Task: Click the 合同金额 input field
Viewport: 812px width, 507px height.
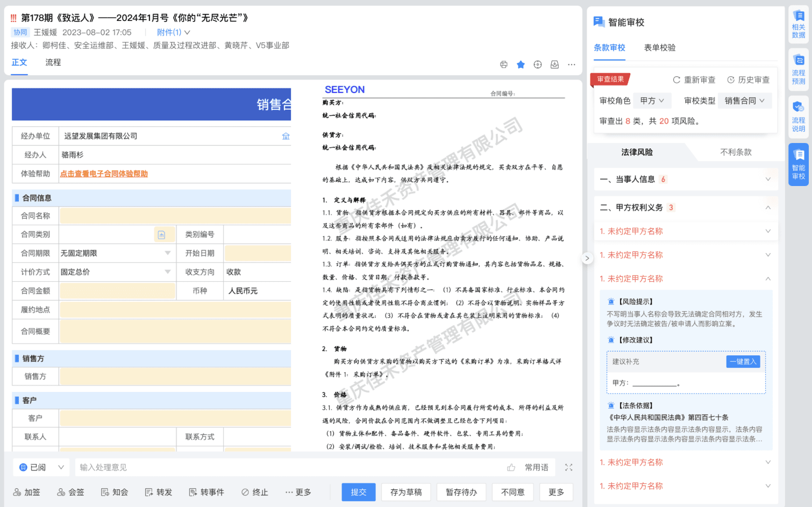Action: coord(117,291)
